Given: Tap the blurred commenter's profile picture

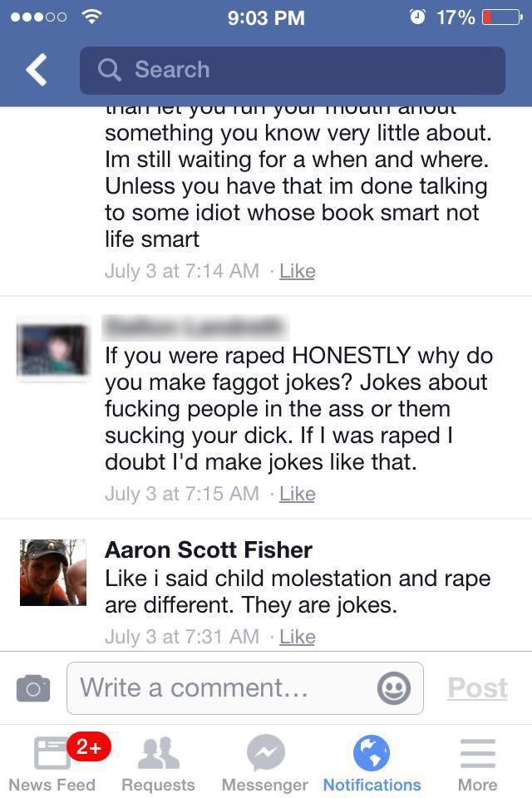Looking at the screenshot, I should point(53,350).
